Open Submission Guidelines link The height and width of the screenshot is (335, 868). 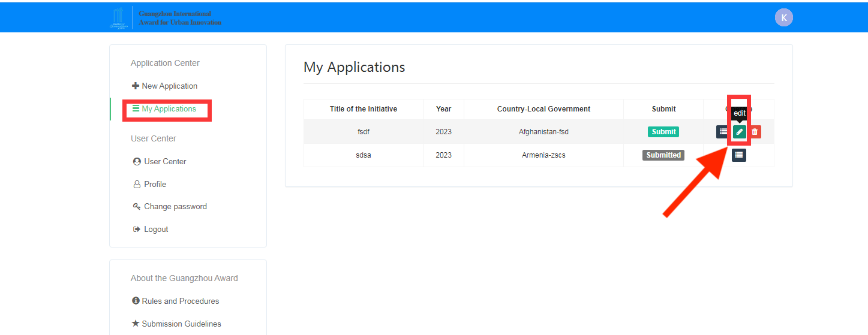tap(181, 324)
